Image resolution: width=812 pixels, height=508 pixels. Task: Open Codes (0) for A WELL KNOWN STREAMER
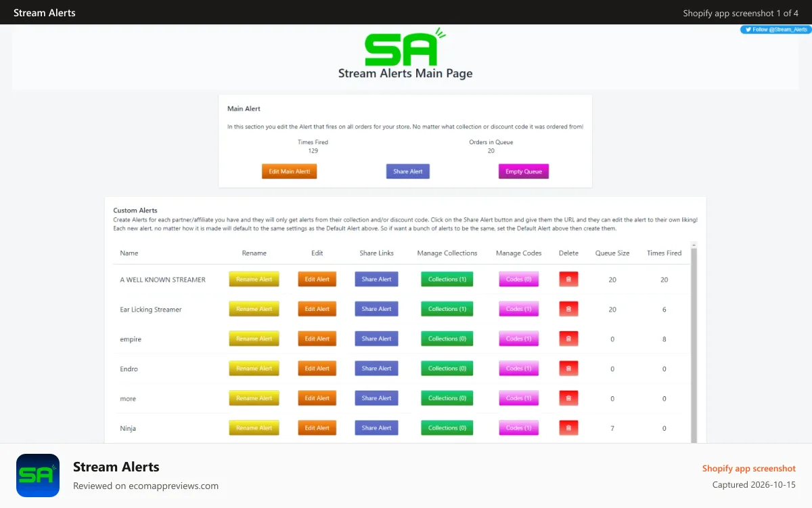pyautogui.click(x=519, y=279)
